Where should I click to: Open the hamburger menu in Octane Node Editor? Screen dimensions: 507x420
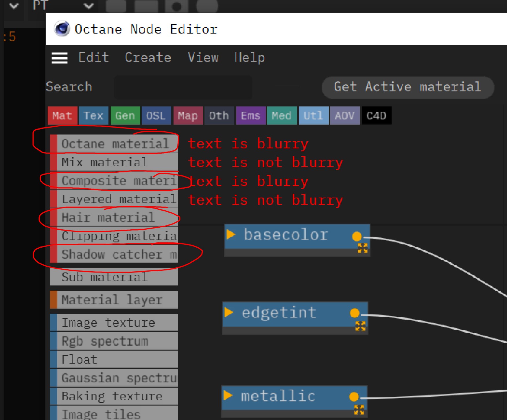tap(60, 58)
